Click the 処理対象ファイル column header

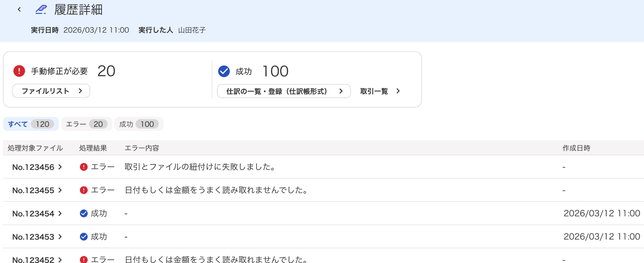tap(35, 148)
